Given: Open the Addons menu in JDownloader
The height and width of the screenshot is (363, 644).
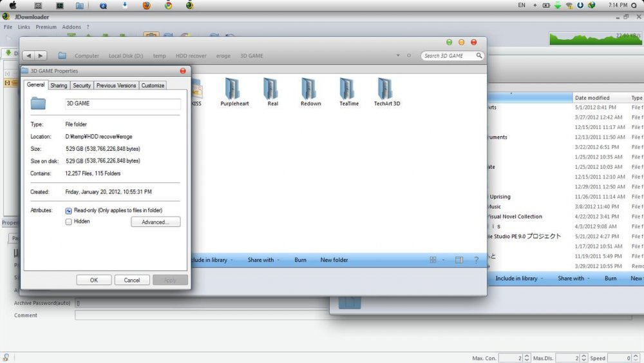Looking at the screenshot, I should click(x=71, y=27).
